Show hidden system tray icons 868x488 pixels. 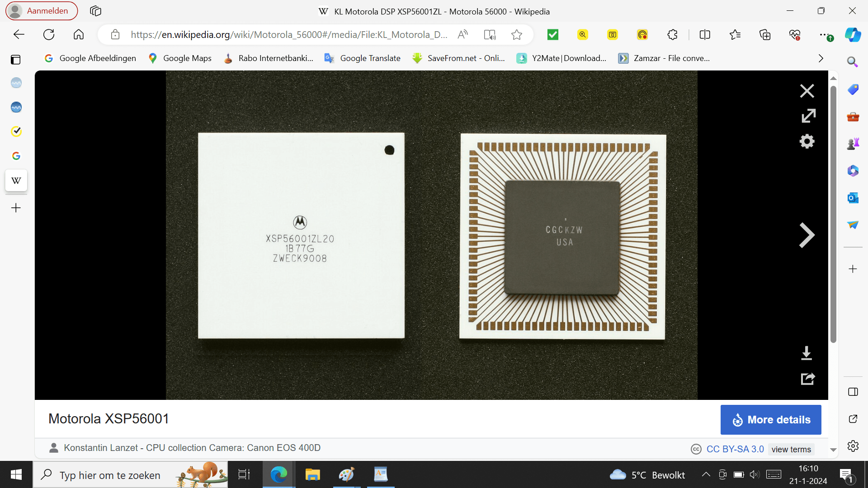pos(706,474)
